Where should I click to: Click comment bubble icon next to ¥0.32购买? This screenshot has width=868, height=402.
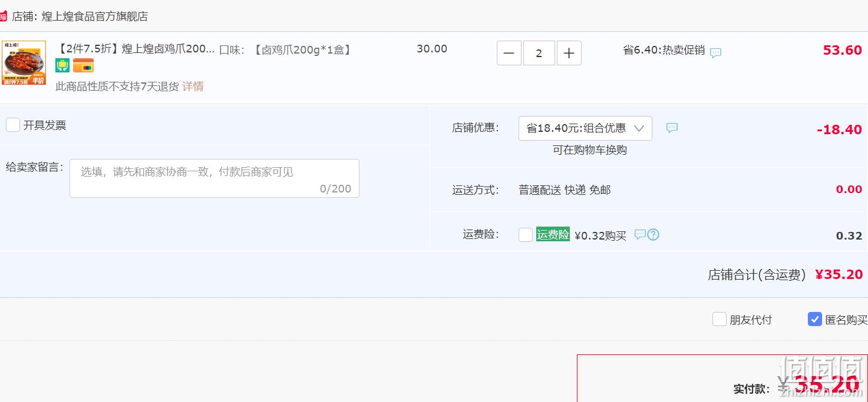tap(640, 235)
